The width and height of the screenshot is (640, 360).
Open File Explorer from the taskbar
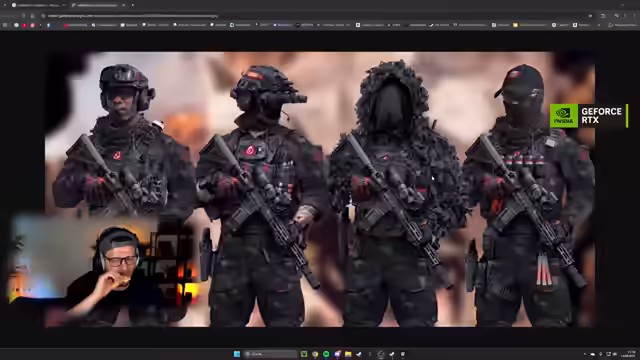pos(348,354)
